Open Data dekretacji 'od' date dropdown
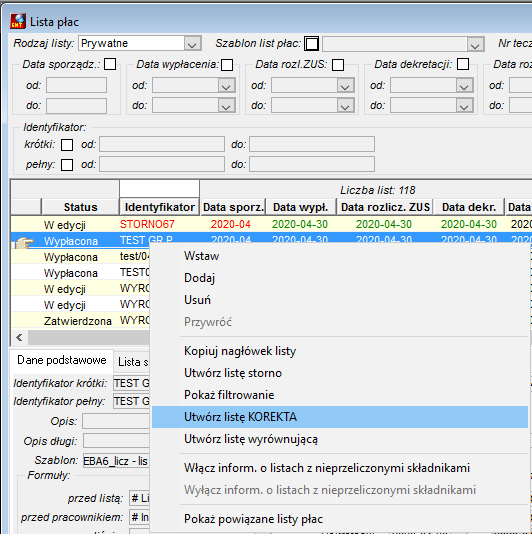The image size is (532, 534). coord(464,85)
